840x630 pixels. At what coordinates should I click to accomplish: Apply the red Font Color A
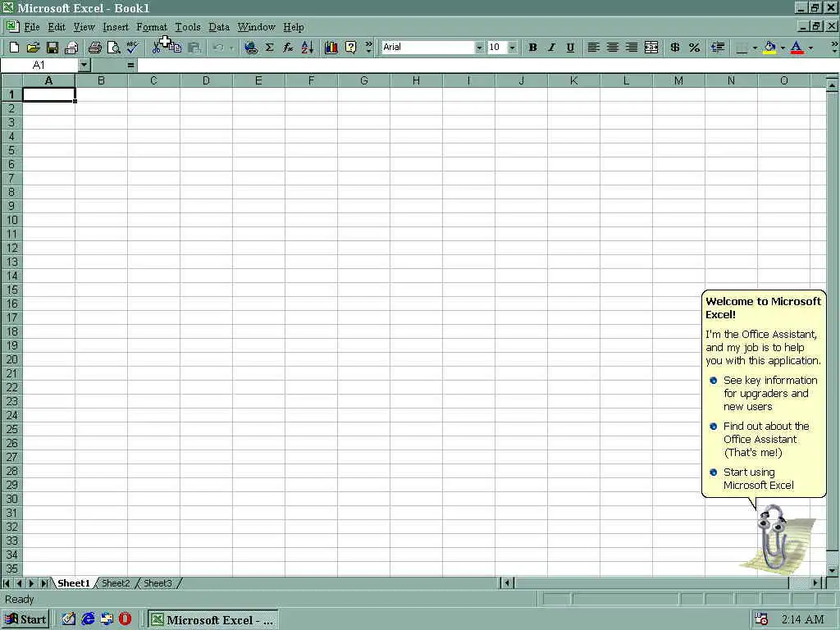pos(797,48)
